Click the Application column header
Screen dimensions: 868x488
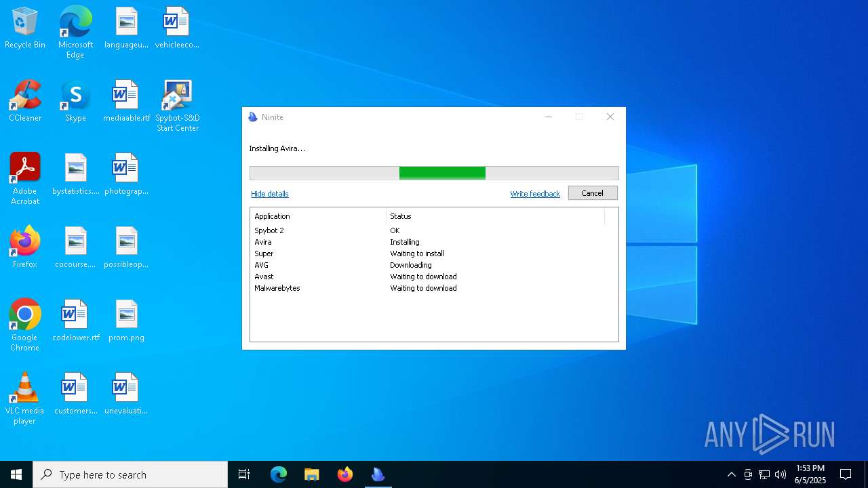coord(318,216)
